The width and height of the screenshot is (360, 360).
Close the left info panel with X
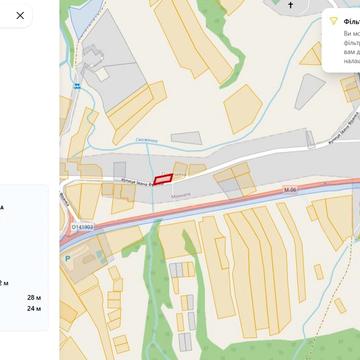coord(20,15)
